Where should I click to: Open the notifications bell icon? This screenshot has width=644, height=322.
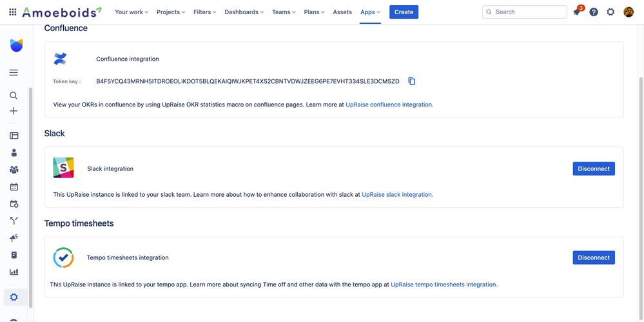pyautogui.click(x=577, y=12)
